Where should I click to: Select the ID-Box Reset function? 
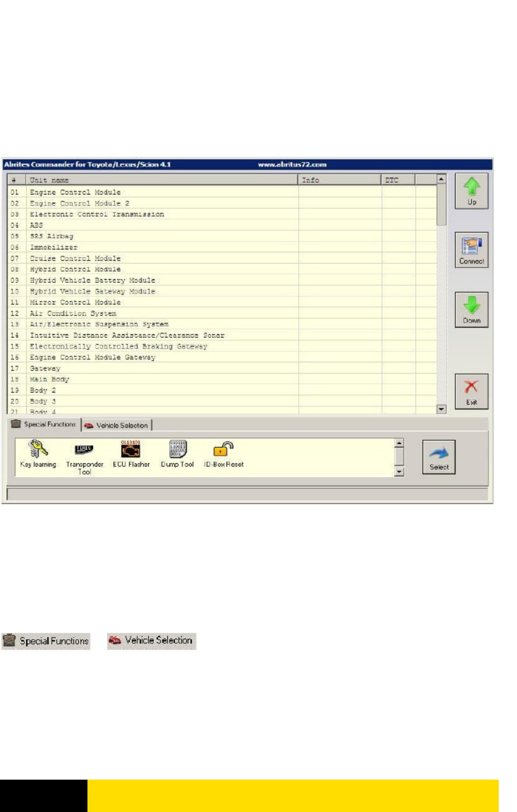coord(224,454)
